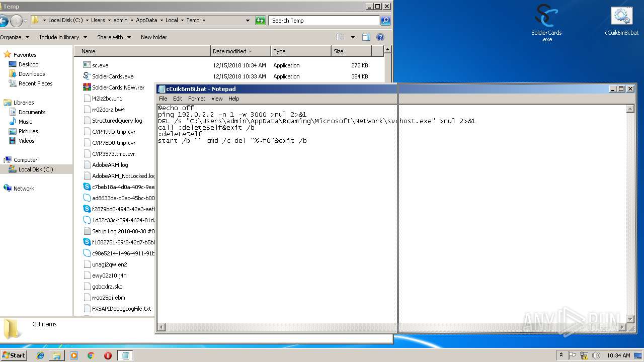This screenshot has width=644, height=362.
Task: Sort by Date modified column
Action: [240, 51]
